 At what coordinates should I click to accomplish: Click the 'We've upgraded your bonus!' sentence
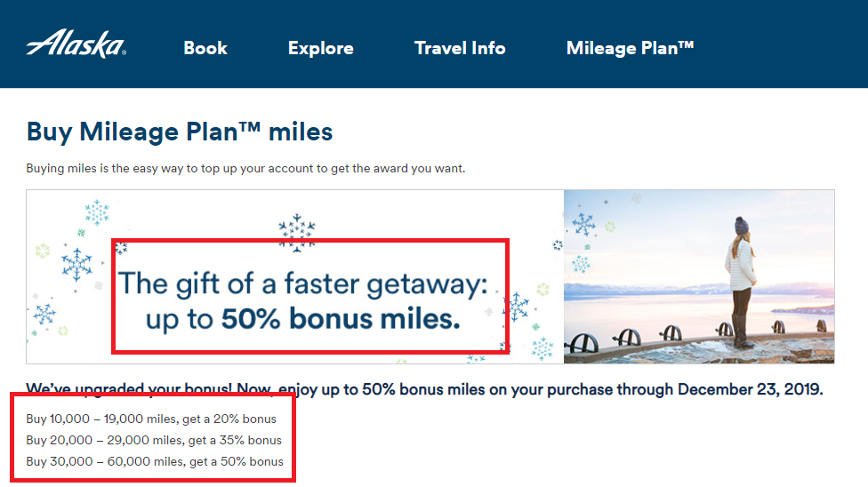(150, 389)
